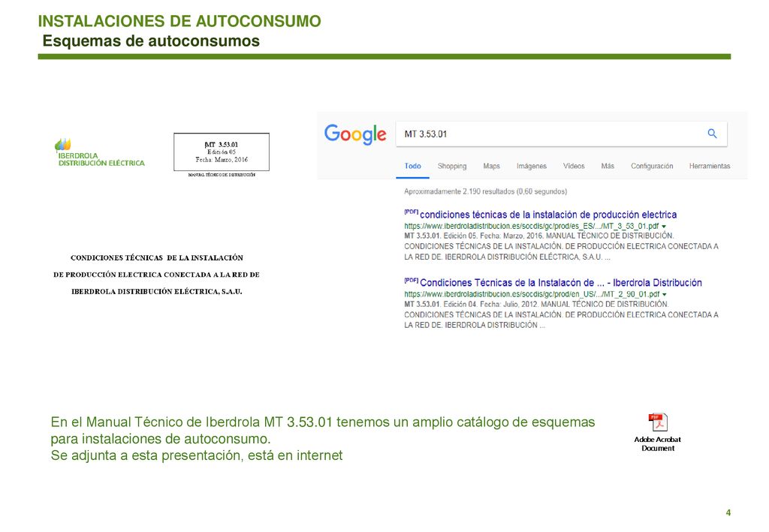Image resolution: width=769 pixels, height=532 pixels.
Task: Select the Todo search tab
Action: (412, 166)
